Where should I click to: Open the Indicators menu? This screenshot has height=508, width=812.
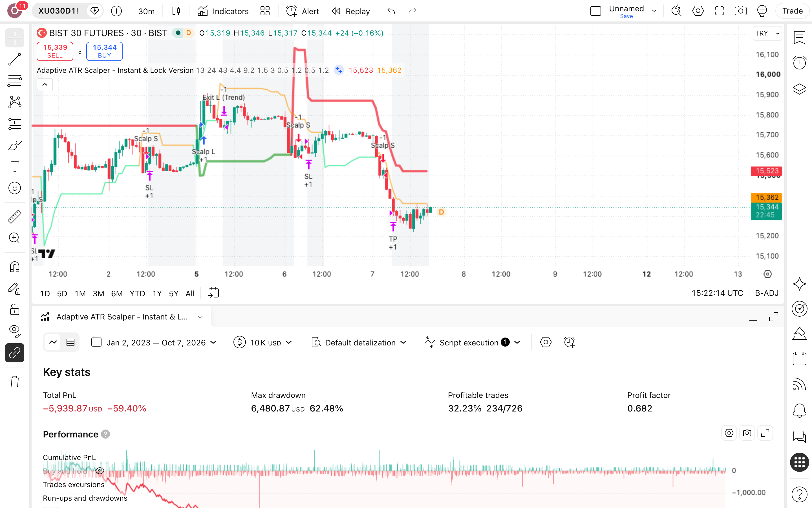(x=223, y=11)
